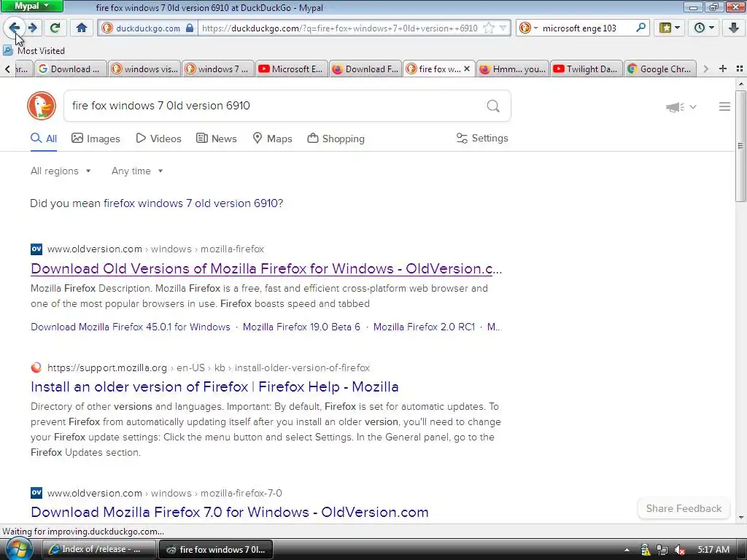Click the padlock site security icon
Viewport: 747px width, 560px height.
(189, 28)
